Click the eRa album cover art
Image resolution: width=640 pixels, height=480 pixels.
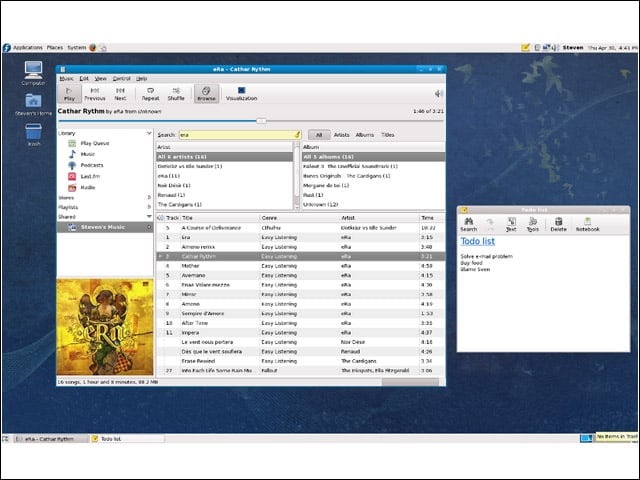pyautogui.click(x=105, y=327)
